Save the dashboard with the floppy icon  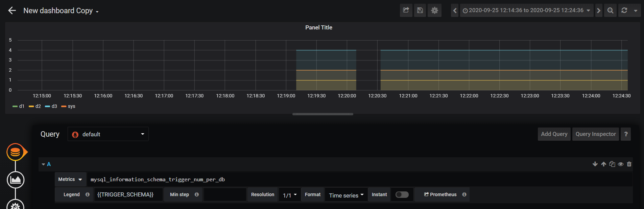[420, 10]
